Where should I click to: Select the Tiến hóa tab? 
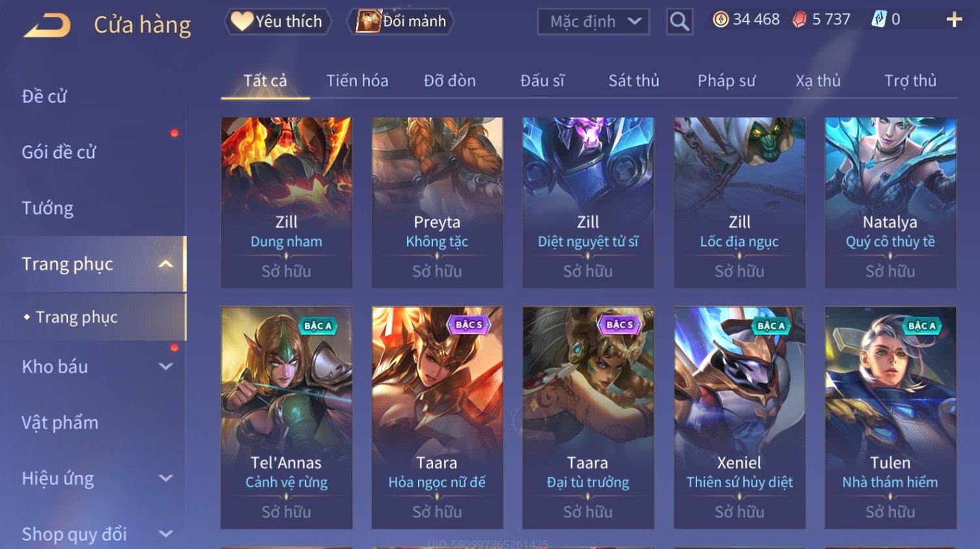click(x=357, y=81)
